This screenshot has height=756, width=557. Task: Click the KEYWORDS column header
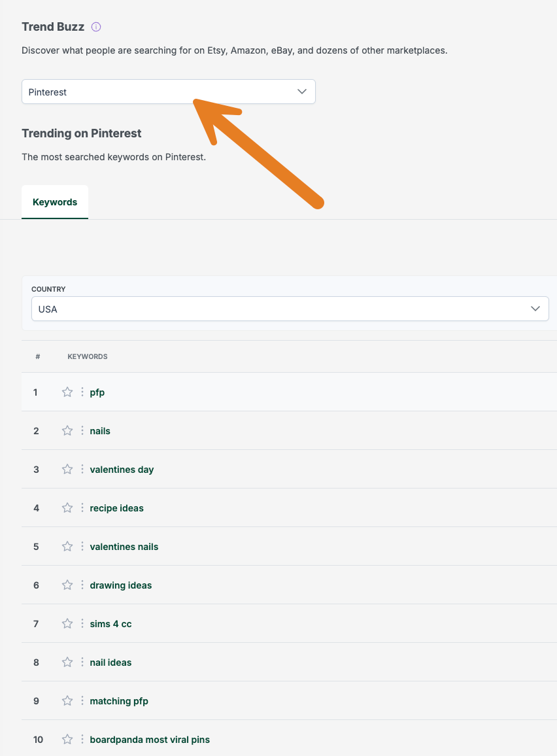click(x=87, y=356)
